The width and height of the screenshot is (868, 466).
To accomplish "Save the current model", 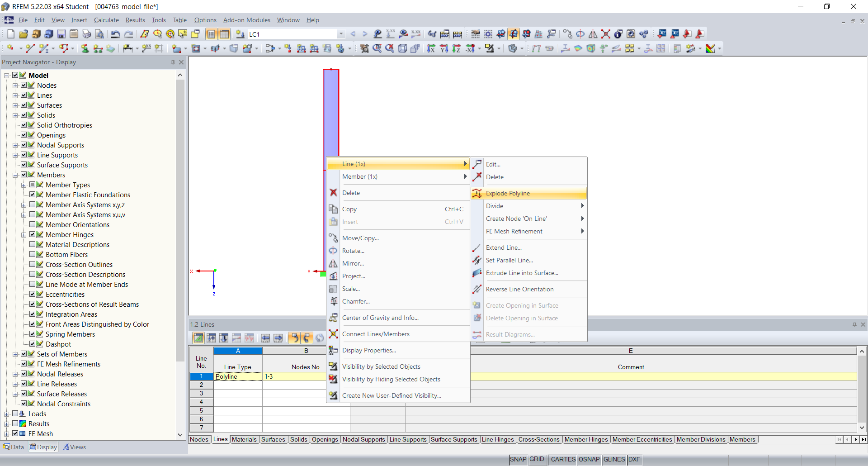I will pos(61,34).
